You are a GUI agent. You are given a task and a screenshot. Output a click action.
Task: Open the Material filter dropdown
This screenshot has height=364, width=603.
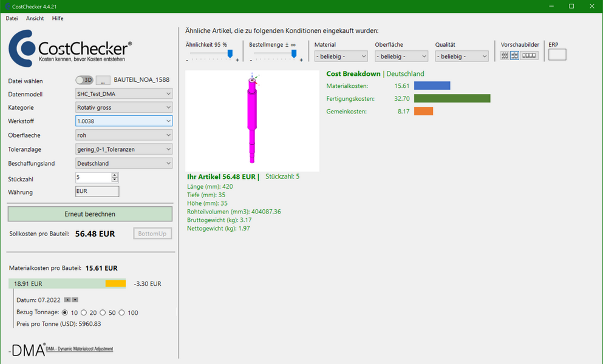(341, 56)
